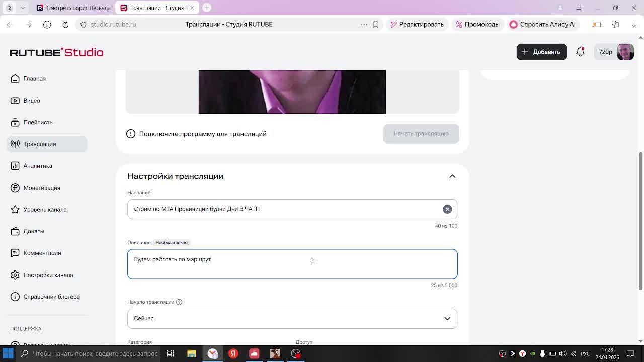The image size is (644, 362).
Task: Close the Трансляции browser tab
Action: point(192,8)
